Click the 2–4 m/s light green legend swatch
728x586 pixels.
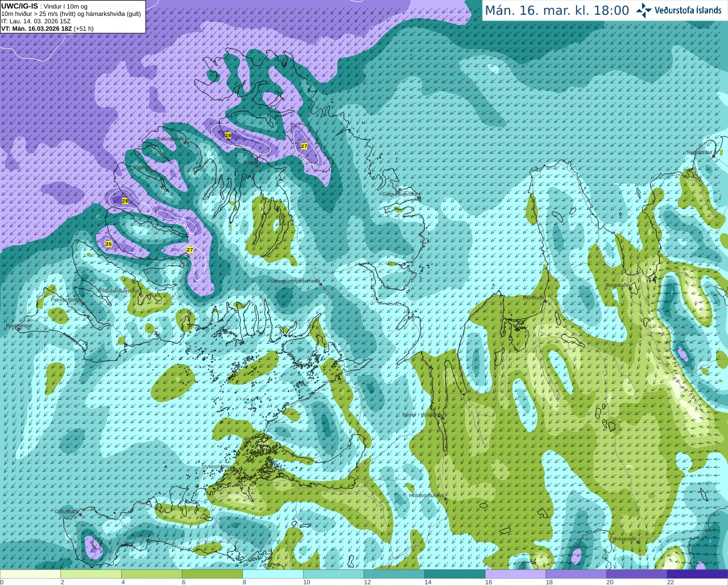pyautogui.click(x=91, y=574)
